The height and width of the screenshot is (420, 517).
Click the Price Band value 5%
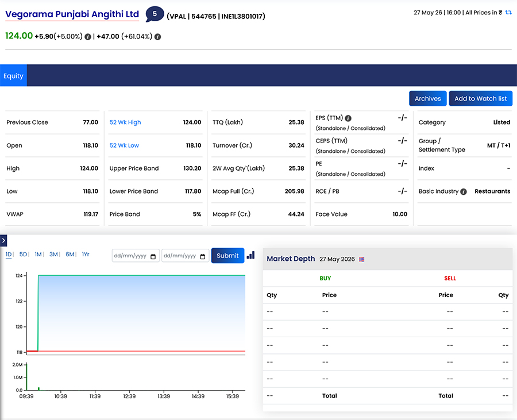tap(197, 214)
